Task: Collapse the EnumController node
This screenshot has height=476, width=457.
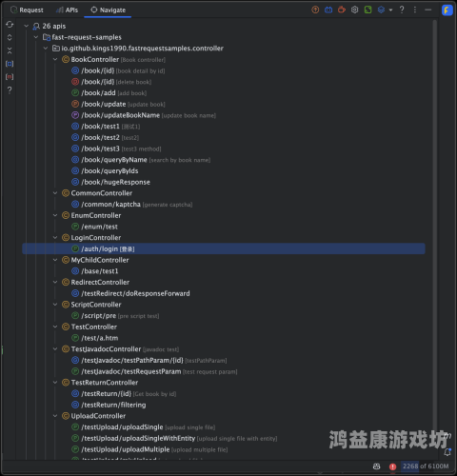Action: [x=55, y=215]
